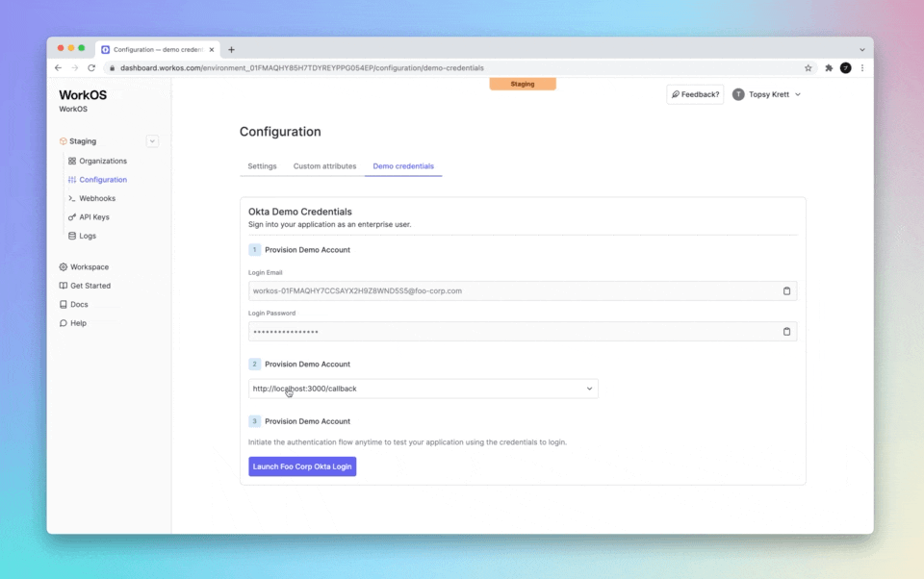Image resolution: width=924 pixels, height=579 pixels.
Task: Click the Organizations grid icon
Action: [72, 161]
